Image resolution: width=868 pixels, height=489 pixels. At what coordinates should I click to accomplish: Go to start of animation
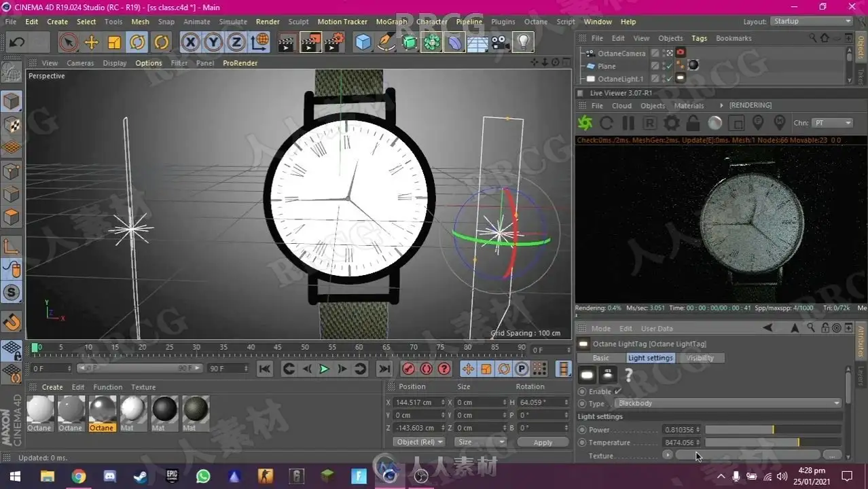(x=265, y=369)
